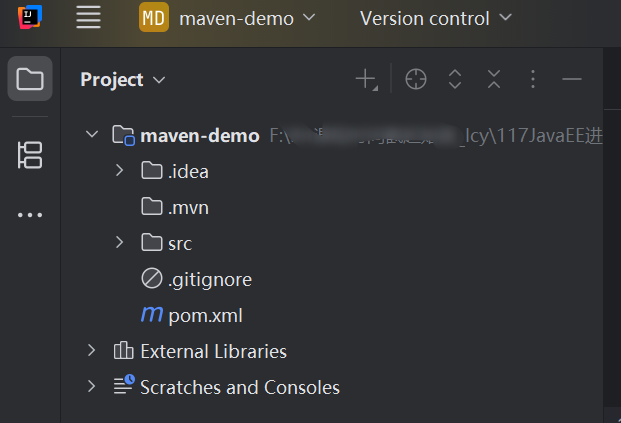Open the hamburger main menu

click(x=88, y=18)
